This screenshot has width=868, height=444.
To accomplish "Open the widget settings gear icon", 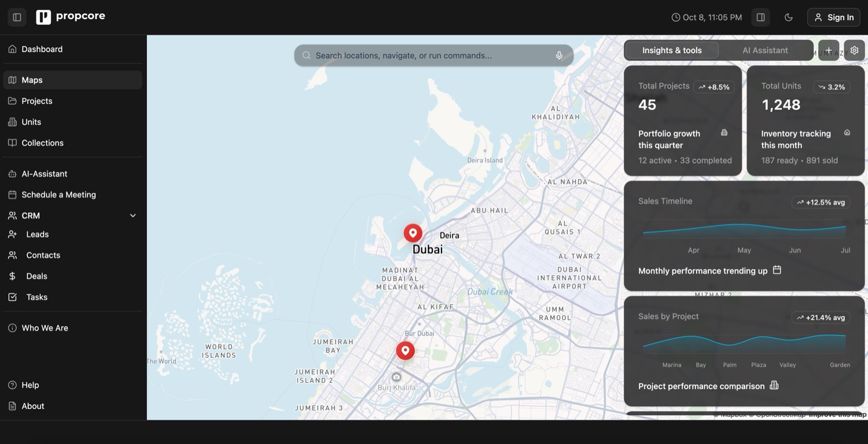I will click(x=854, y=50).
